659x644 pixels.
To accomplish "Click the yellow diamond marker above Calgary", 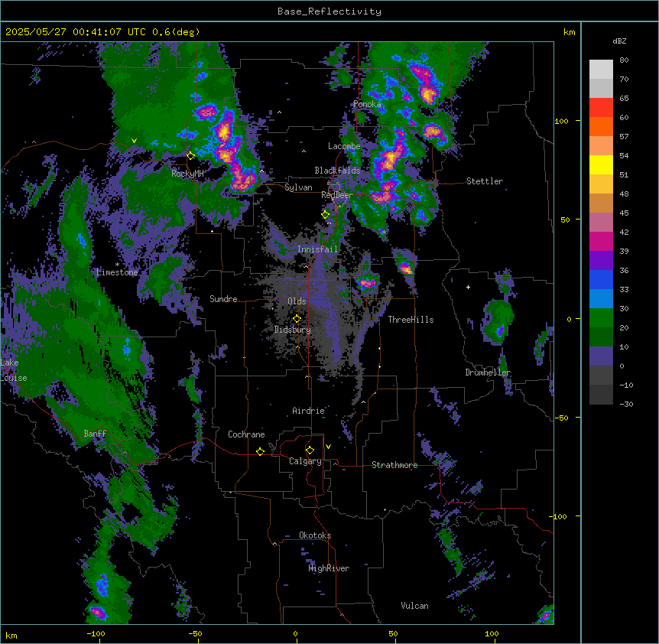I will coord(310,450).
